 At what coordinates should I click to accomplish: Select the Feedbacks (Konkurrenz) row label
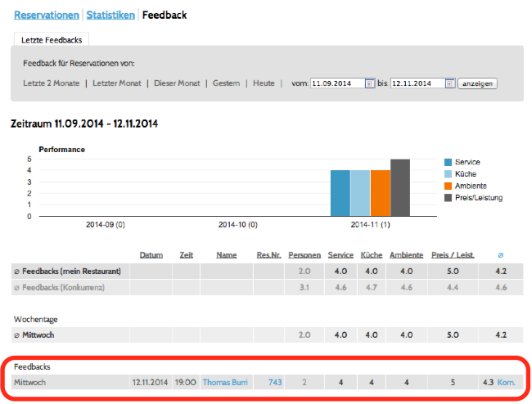pos(60,287)
